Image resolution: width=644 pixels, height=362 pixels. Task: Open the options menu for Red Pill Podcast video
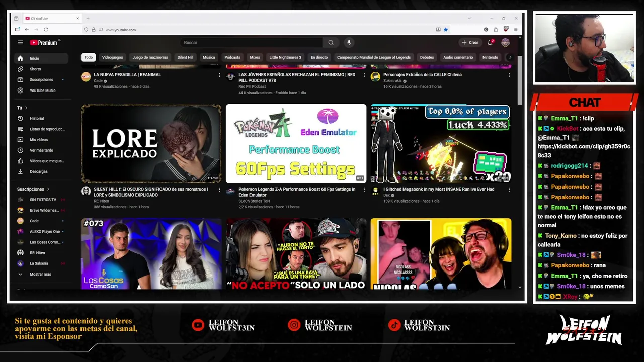tap(364, 75)
